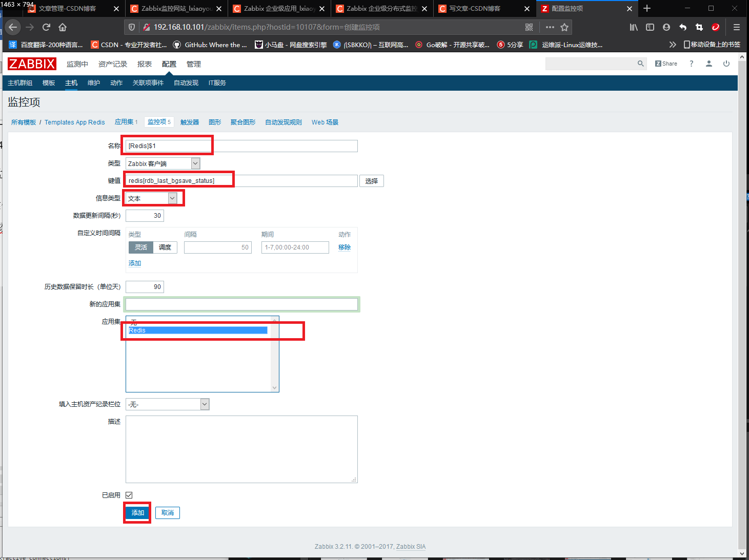749x560 pixels.
Task: Open 填入主机资产纪录栏位 dropdown
Action: 168,404
